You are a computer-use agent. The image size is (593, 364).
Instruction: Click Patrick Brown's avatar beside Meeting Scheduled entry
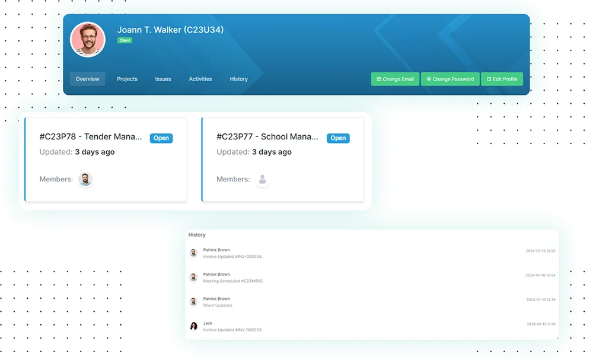(x=193, y=277)
